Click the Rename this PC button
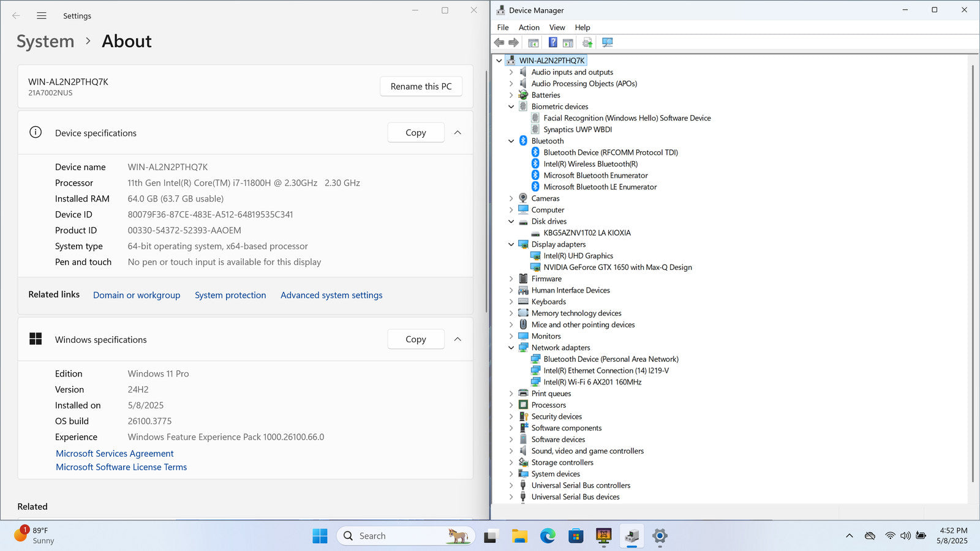The image size is (980, 551). pyautogui.click(x=421, y=86)
